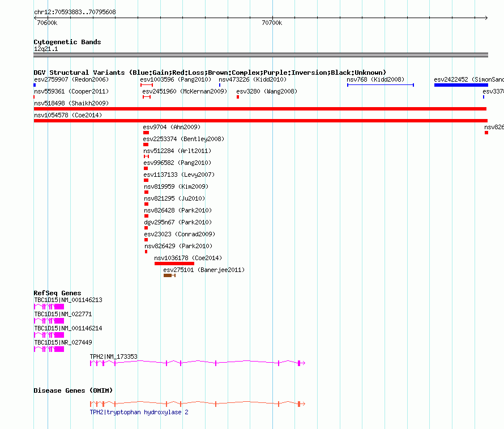Select the esv23023 (Conrad2009) label
Screen dimensions: 504x429
tap(180, 234)
